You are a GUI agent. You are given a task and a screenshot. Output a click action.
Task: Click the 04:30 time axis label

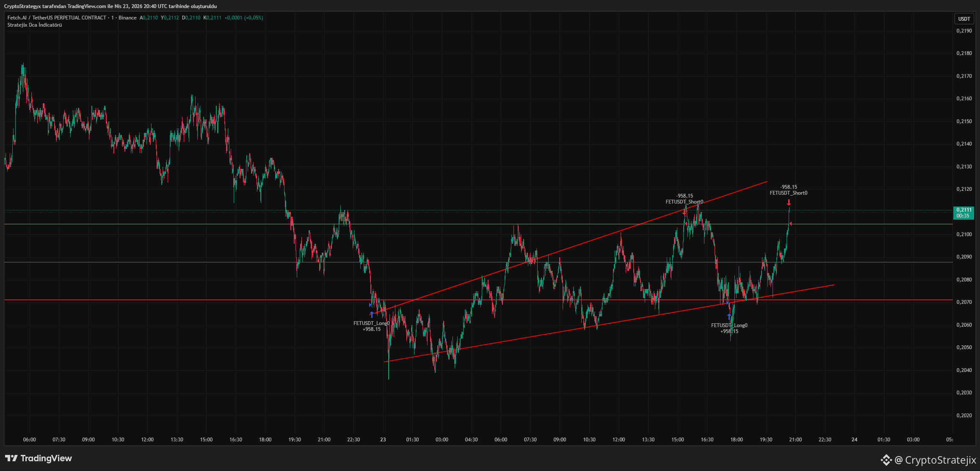[471, 440]
